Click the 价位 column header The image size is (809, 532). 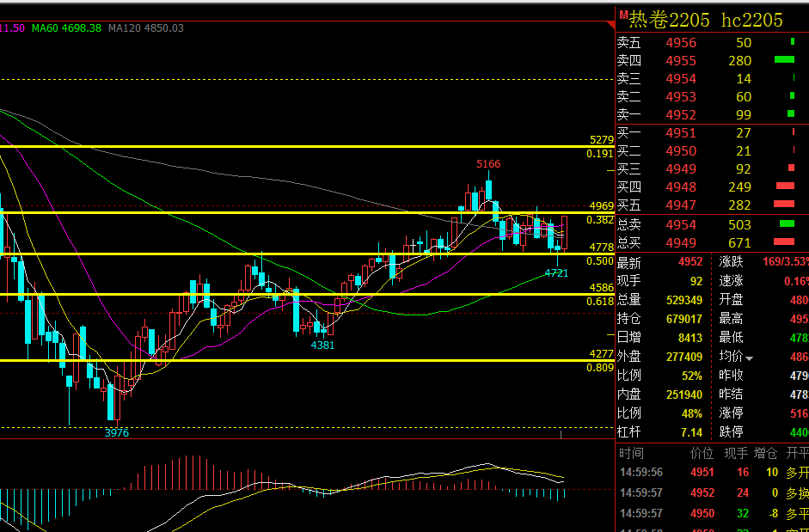click(702, 454)
